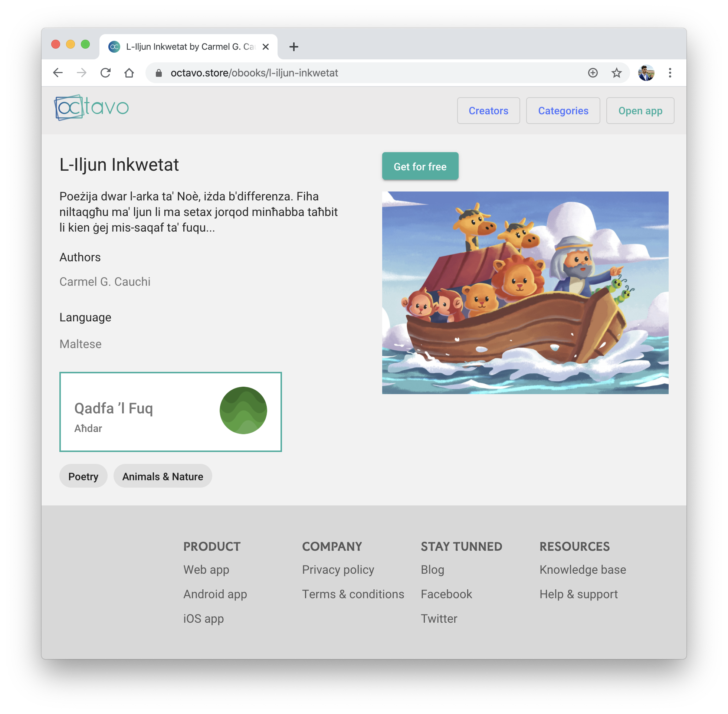The image size is (728, 714).
Task: Click the Privacy policy link
Action: pos(338,570)
